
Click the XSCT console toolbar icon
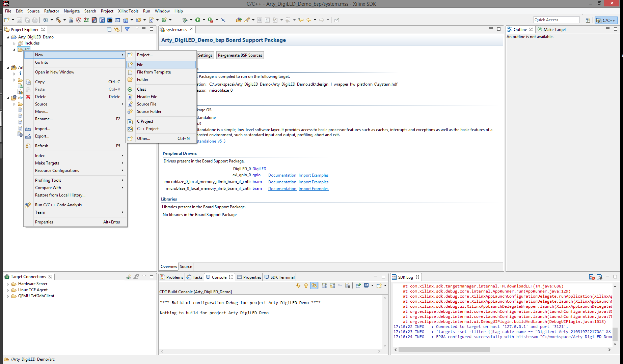(117, 20)
